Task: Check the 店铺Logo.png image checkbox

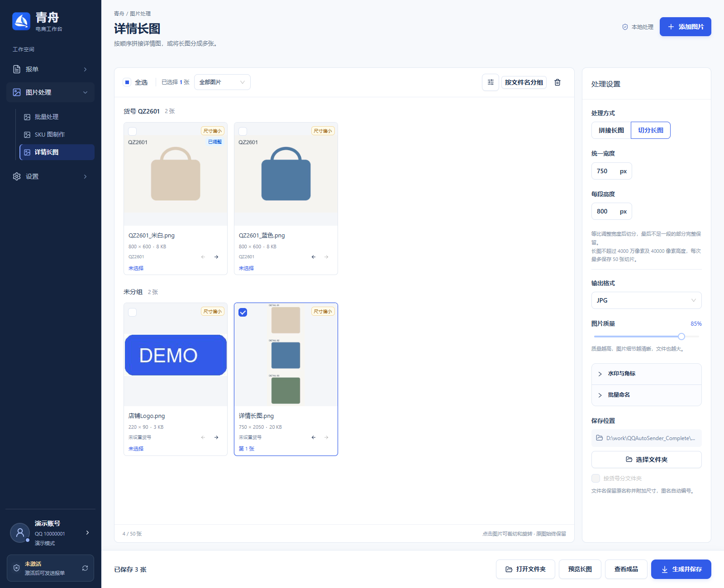Action: point(133,312)
